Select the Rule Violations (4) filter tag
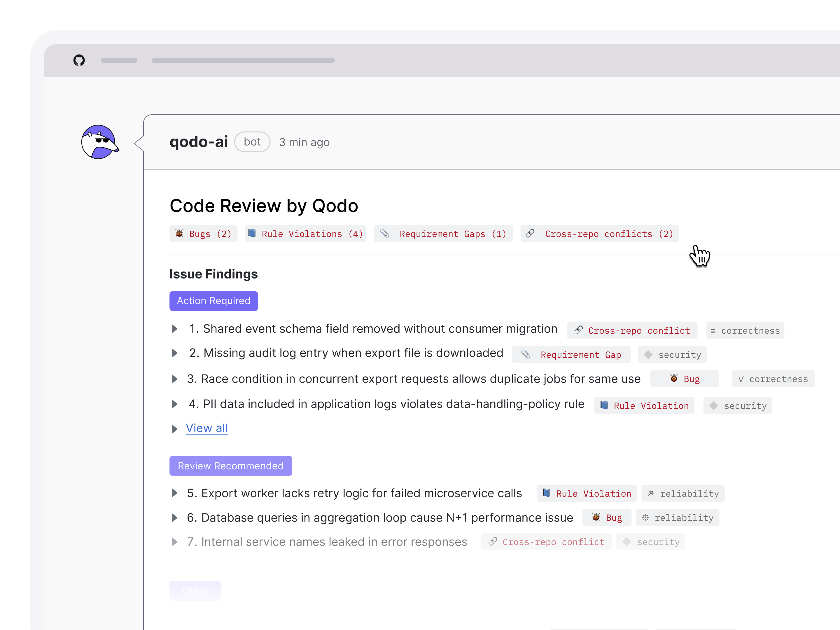 [306, 234]
